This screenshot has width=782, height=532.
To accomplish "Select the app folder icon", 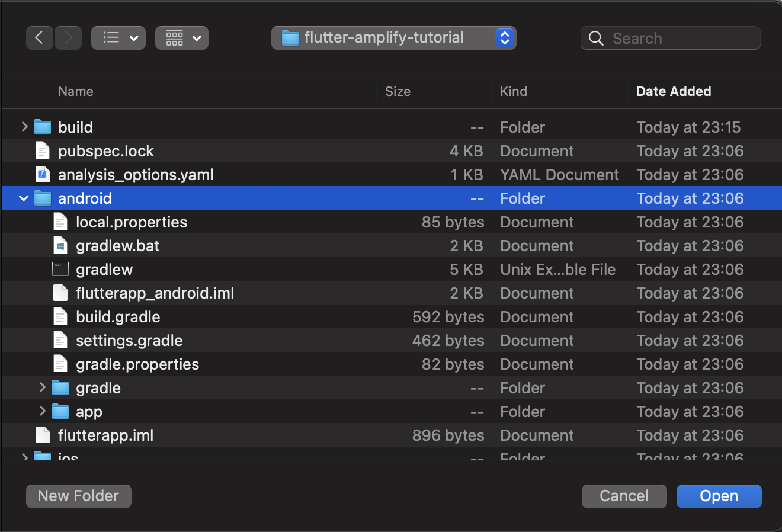I will coord(60,411).
